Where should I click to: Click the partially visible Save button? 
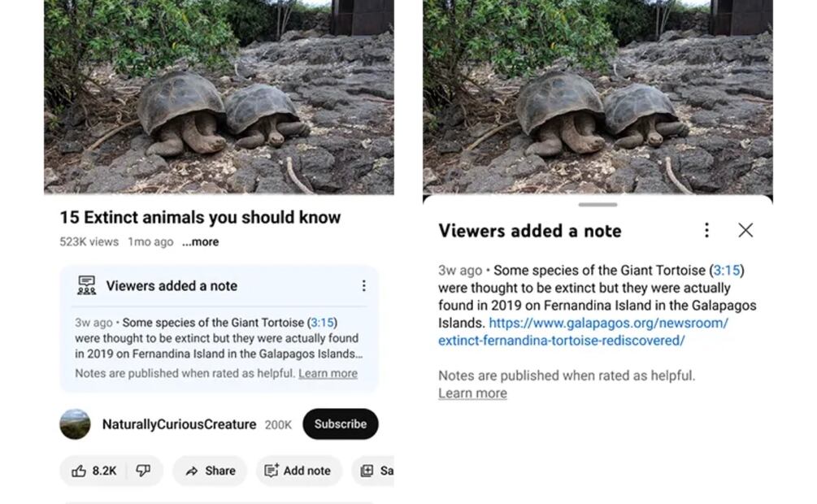376,471
